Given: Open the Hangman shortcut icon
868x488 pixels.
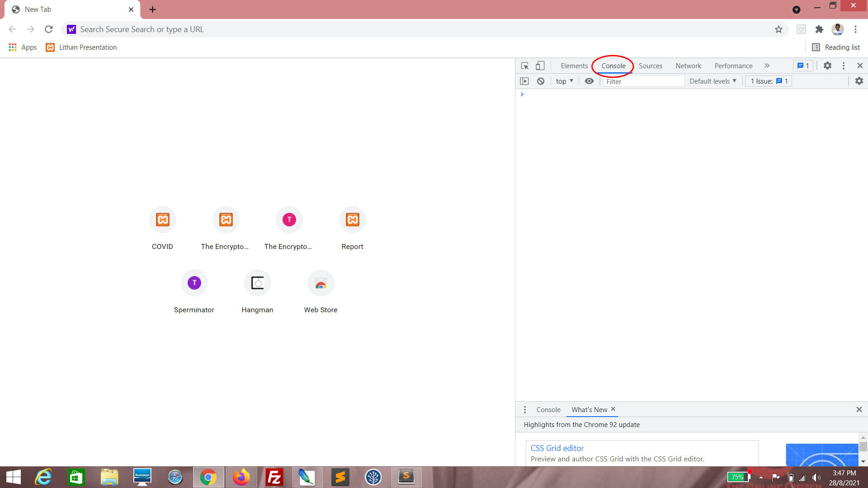Looking at the screenshot, I should tap(258, 283).
